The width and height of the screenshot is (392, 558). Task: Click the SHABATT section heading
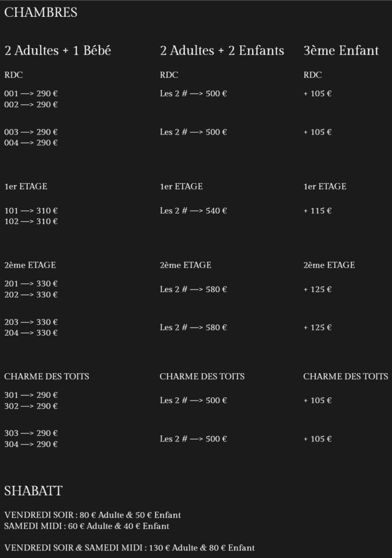click(x=33, y=491)
